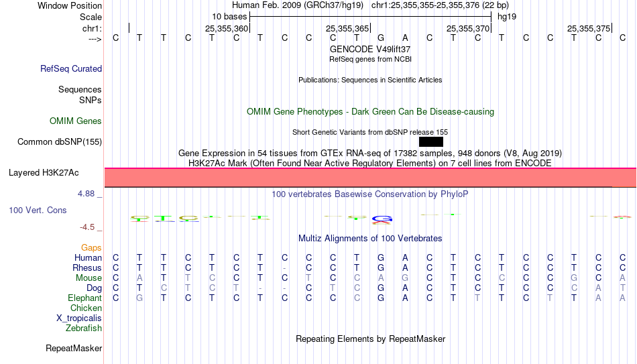Click the blue G in the conservation logo

point(382,219)
